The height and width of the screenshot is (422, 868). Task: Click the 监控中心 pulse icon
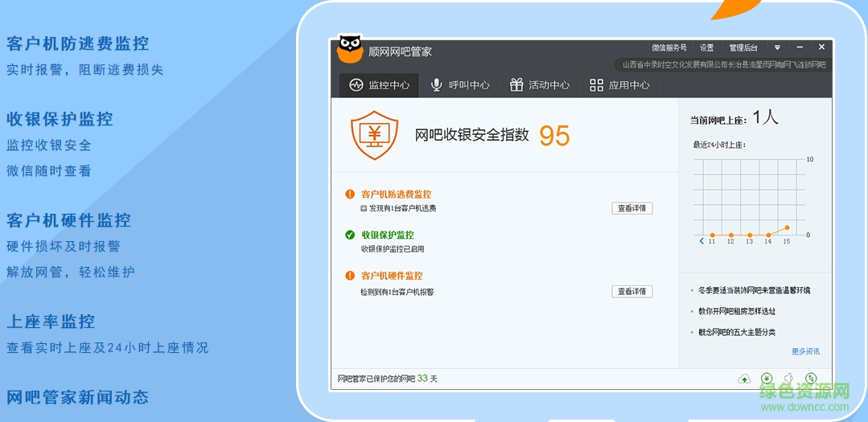click(x=356, y=85)
